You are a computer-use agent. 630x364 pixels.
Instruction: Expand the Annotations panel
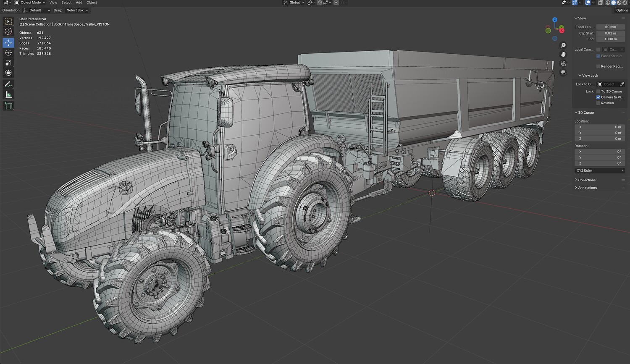[x=585, y=188]
